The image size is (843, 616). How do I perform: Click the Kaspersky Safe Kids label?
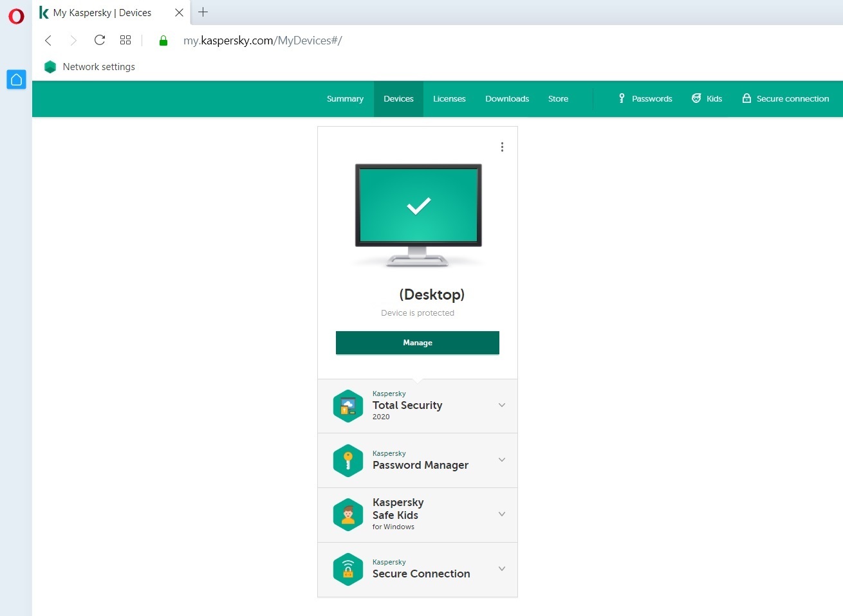398,514
